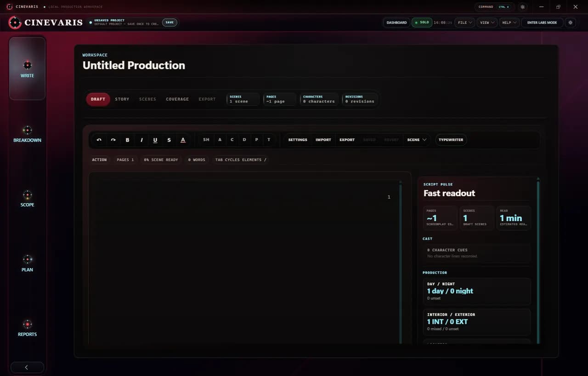The image size is (588, 376).
Task: Open the Command palette
Action: pos(494,7)
